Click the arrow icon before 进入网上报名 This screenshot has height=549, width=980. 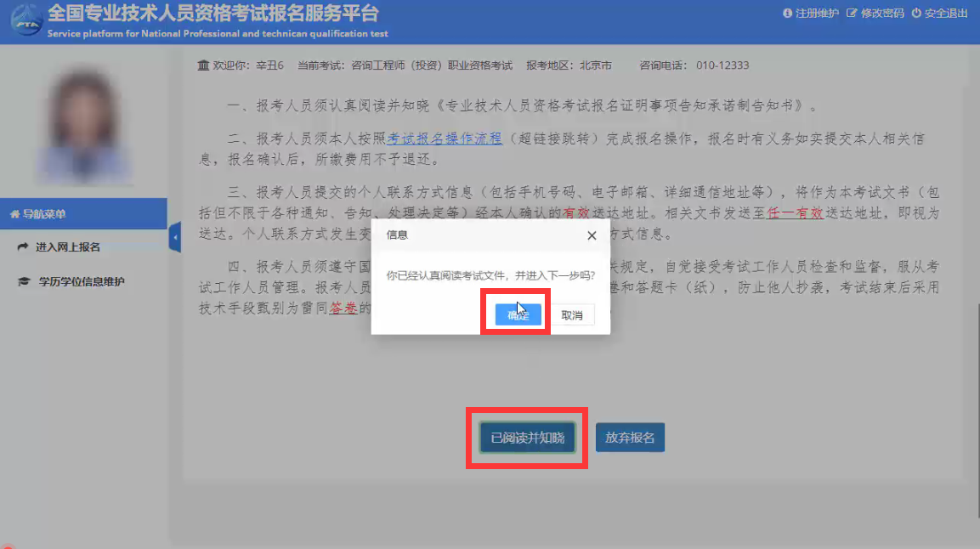pyautogui.click(x=23, y=247)
